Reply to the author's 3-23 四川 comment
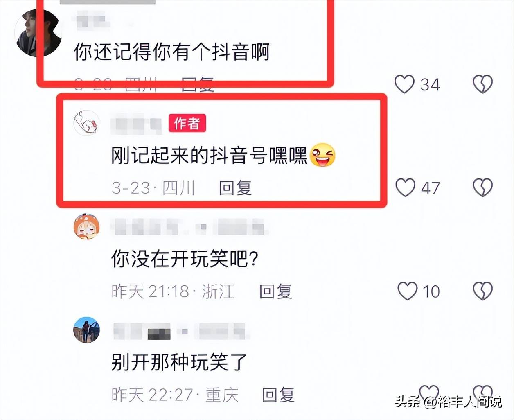Screen dimensions: 514x420 click(235, 188)
